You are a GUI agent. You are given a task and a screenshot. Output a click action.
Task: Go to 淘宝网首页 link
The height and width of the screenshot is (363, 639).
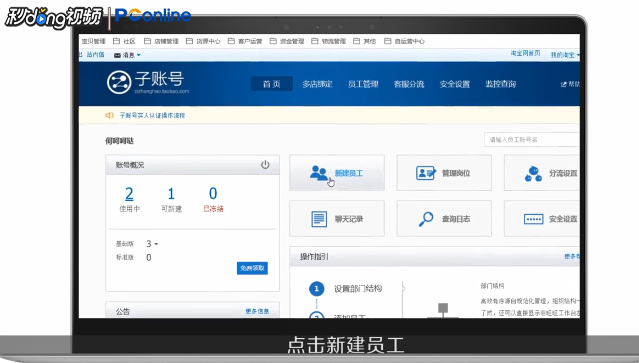525,53
